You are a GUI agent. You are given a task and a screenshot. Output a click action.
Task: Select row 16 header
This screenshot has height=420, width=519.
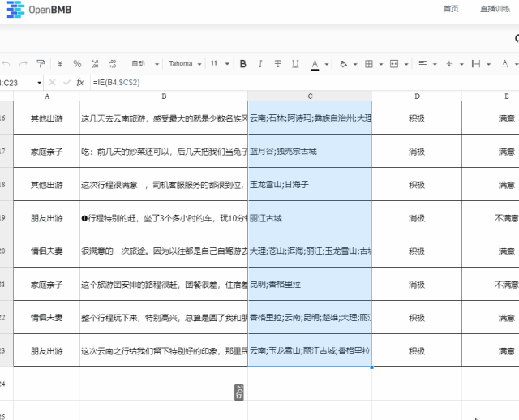point(6,118)
